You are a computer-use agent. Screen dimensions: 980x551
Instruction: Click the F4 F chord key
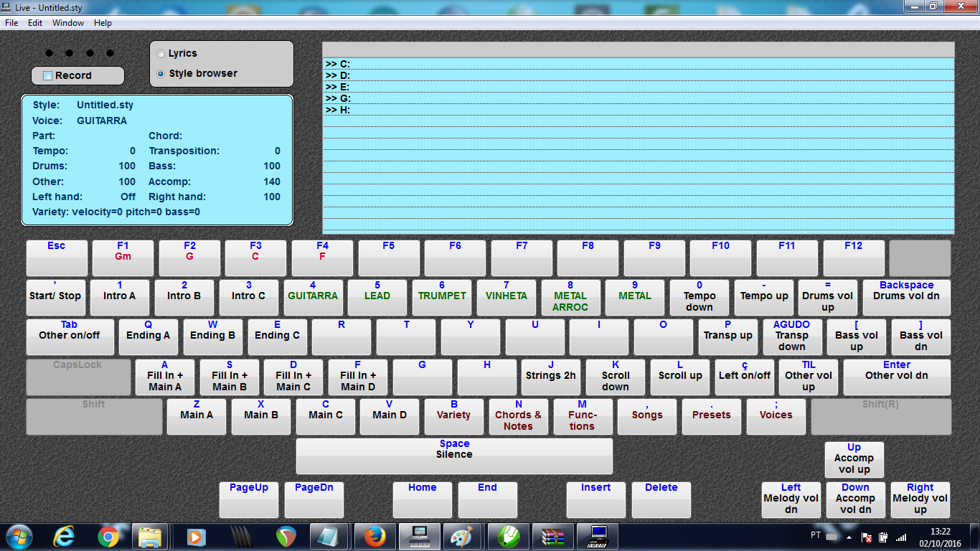pos(322,258)
